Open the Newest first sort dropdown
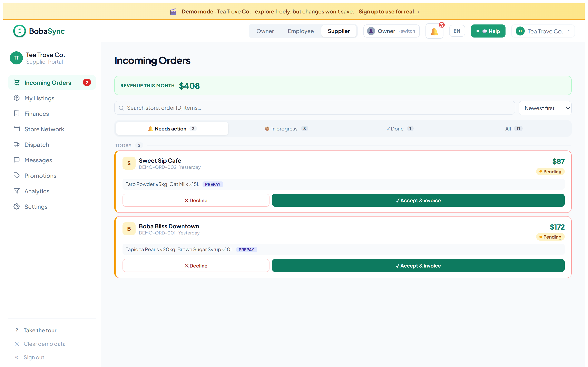This screenshot has width=588, height=367. tap(545, 108)
